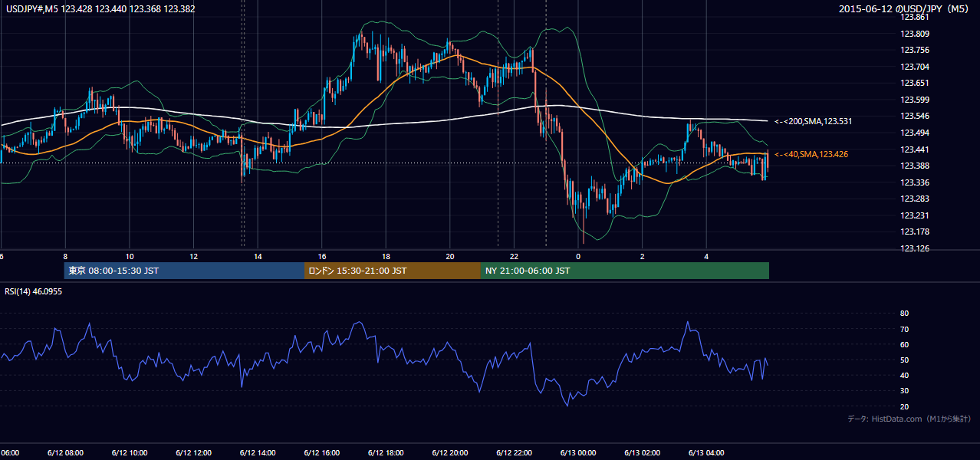Click price level 123.178 on price axis
980x460 pixels.
[914, 232]
